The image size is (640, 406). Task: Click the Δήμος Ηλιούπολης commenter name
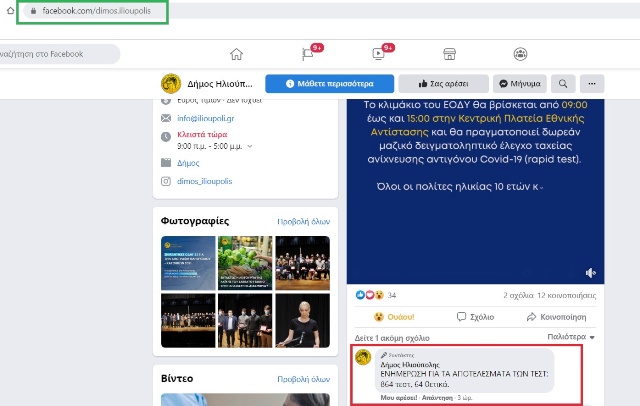click(410, 365)
